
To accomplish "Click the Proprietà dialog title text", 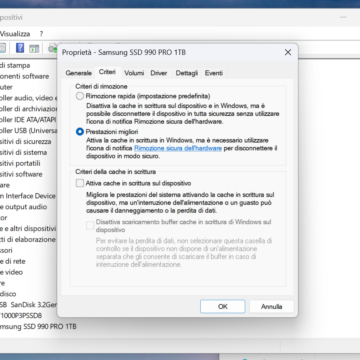I will pyautogui.click(x=124, y=52).
